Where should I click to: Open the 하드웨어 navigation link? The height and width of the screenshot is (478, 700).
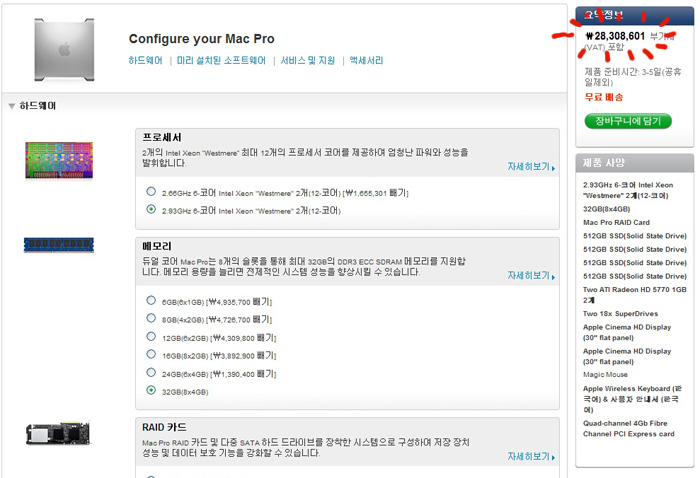[146, 60]
